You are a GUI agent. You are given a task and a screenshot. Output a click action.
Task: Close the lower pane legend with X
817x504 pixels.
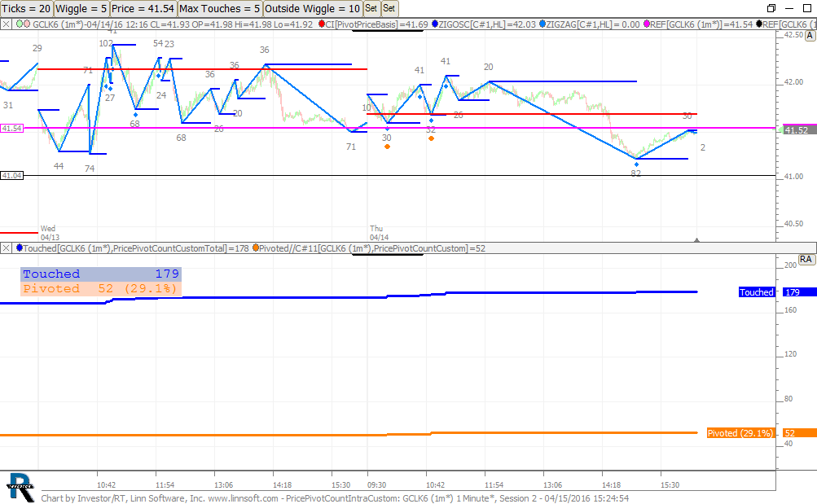coord(7,248)
